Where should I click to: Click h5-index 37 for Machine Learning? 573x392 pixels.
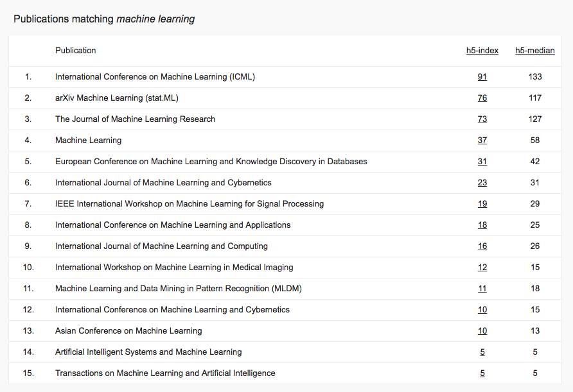tap(482, 141)
